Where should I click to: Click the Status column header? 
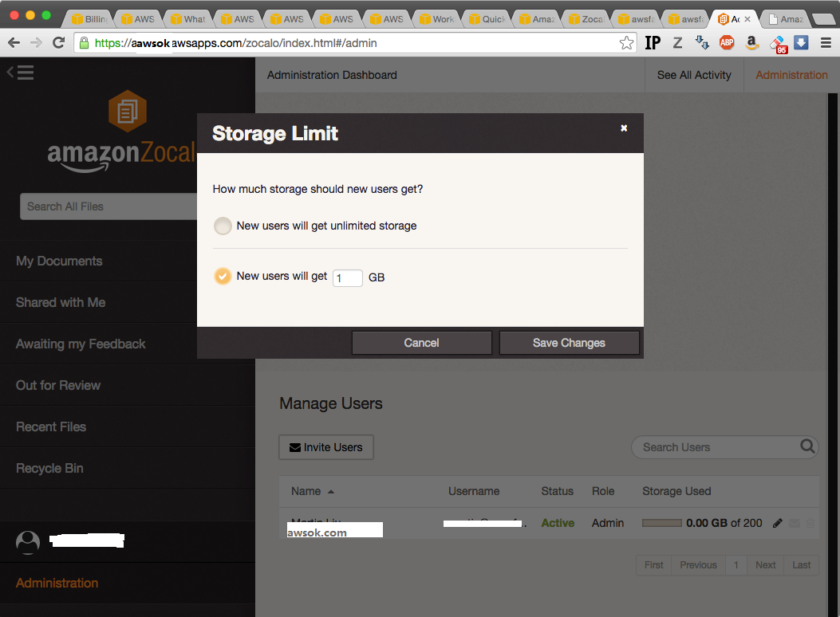[x=557, y=491]
